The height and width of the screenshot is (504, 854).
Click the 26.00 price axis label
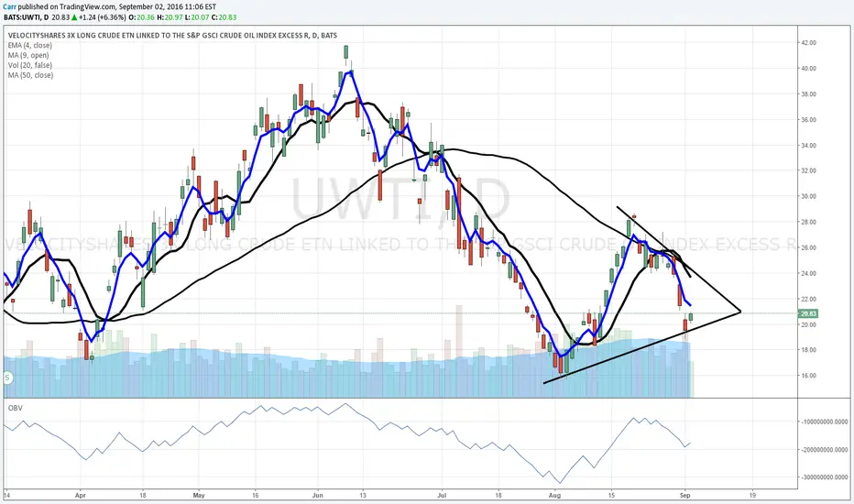(809, 248)
